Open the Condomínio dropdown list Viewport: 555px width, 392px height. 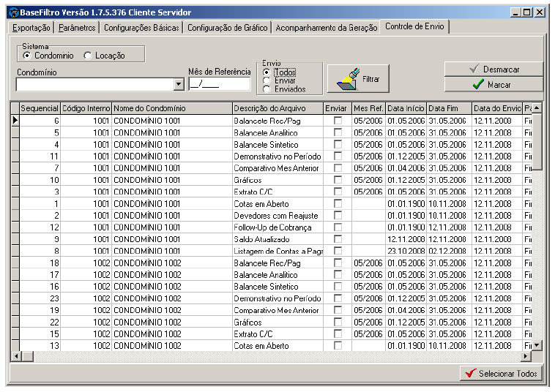point(179,85)
